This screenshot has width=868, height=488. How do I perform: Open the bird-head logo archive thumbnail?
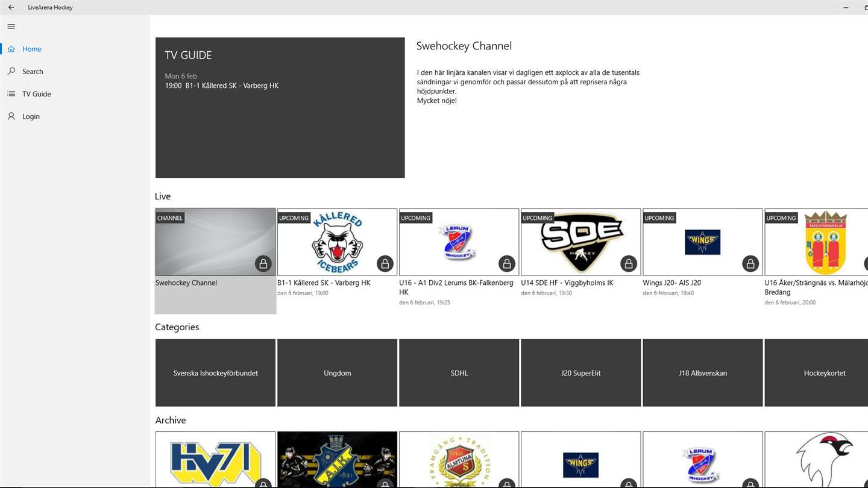(x=816, y=459)
